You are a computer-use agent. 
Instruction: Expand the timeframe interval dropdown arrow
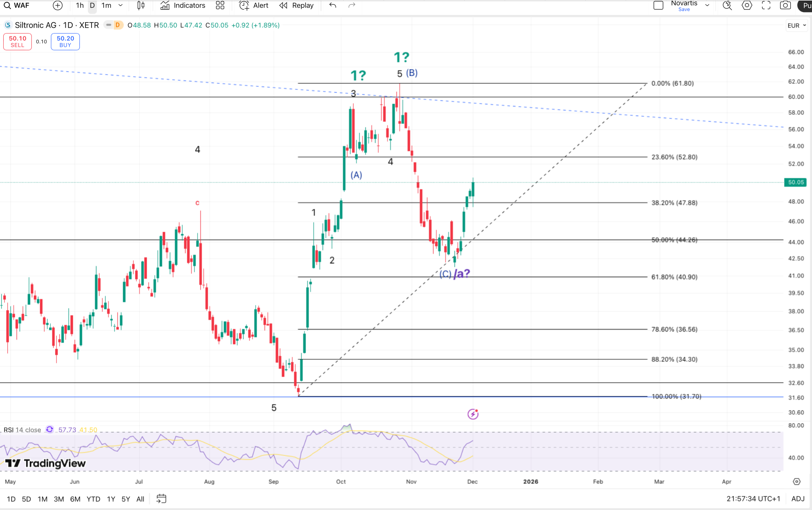point(121,6)
